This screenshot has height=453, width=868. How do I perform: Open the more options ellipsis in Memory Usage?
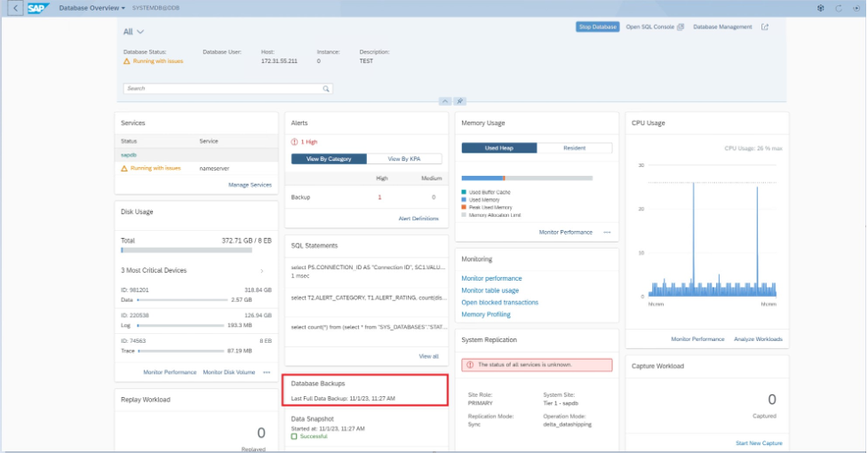coord(608,233)
